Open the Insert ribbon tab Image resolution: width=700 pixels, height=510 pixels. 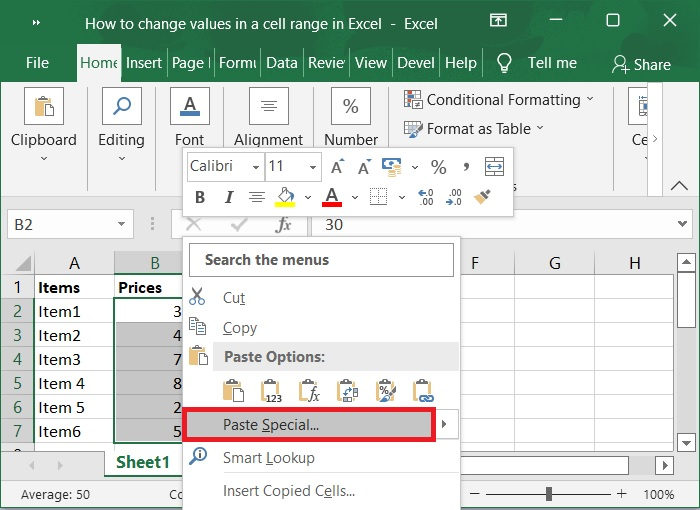[144, 62]
